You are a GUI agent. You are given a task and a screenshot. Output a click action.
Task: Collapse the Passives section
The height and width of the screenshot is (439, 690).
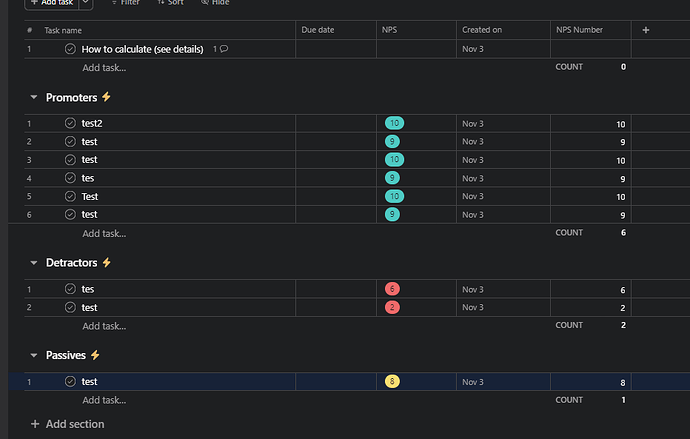[x=33, y=355]
